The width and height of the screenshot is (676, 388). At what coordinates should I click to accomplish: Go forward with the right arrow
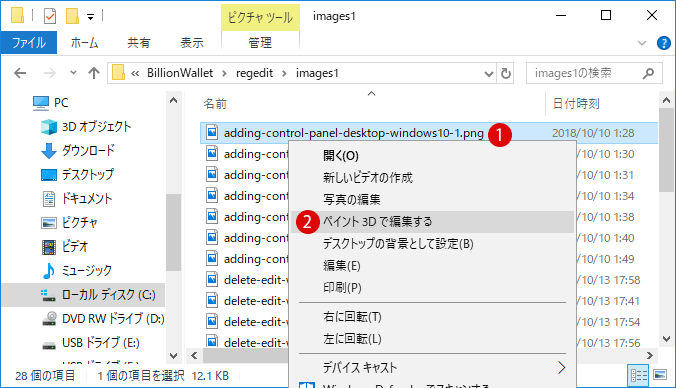tap(50, 73)
